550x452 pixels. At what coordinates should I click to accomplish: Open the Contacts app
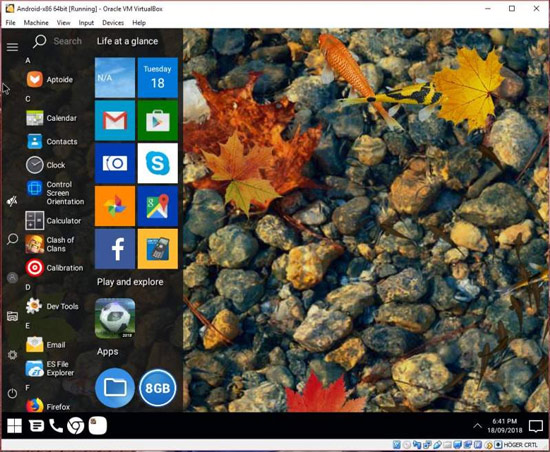coord(52,142)
